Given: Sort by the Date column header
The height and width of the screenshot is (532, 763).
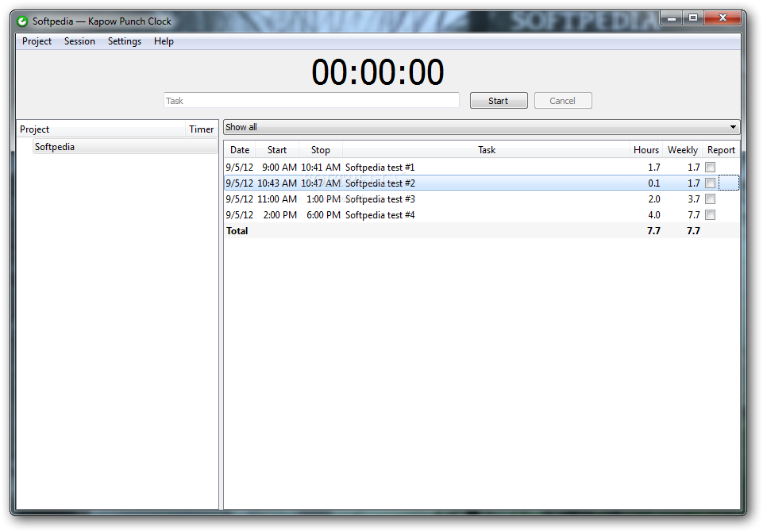Looking at the screenshot, I should pos(240,150).
